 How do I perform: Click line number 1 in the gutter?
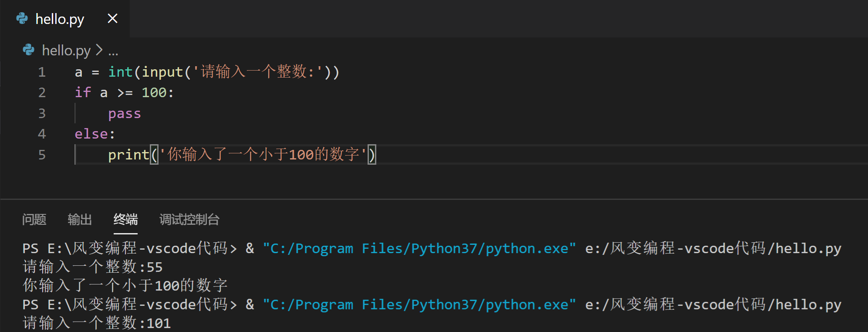[x=42, y=72]
